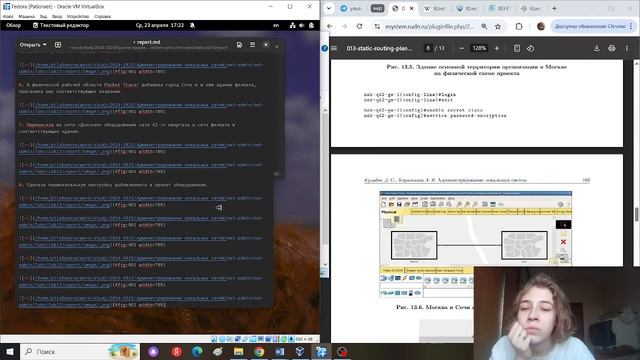Open the Файл menu in VirtualBox
This screenshot has height=360, width=640.
[x=8, y=16]
